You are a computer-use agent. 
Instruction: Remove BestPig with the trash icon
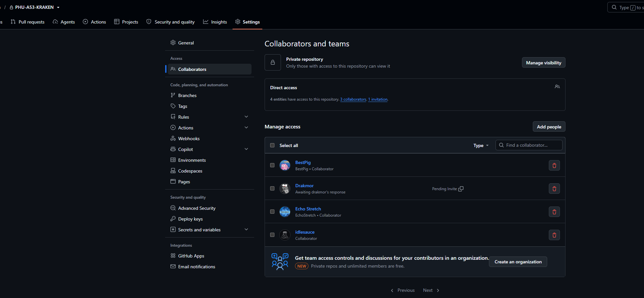554,165
